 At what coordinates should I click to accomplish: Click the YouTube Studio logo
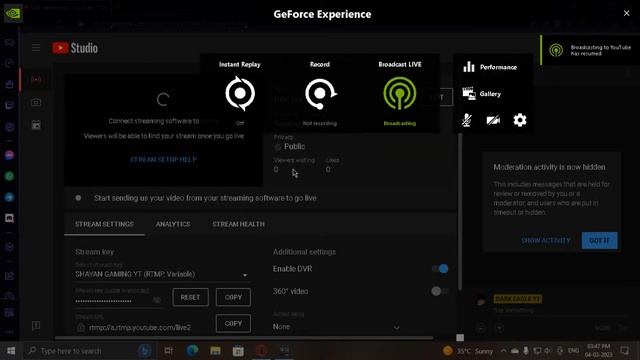(75, 48)
